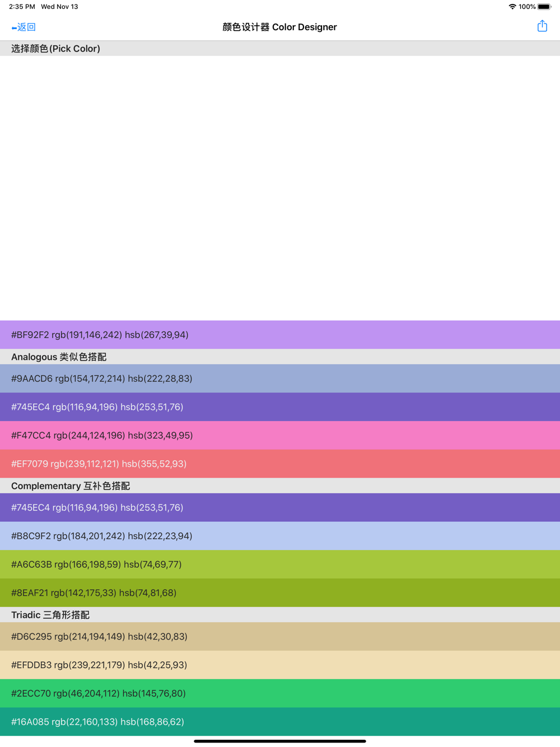
Task: Tap the Analogous 类似色搭配 section header
Action: tap(280, 357)
